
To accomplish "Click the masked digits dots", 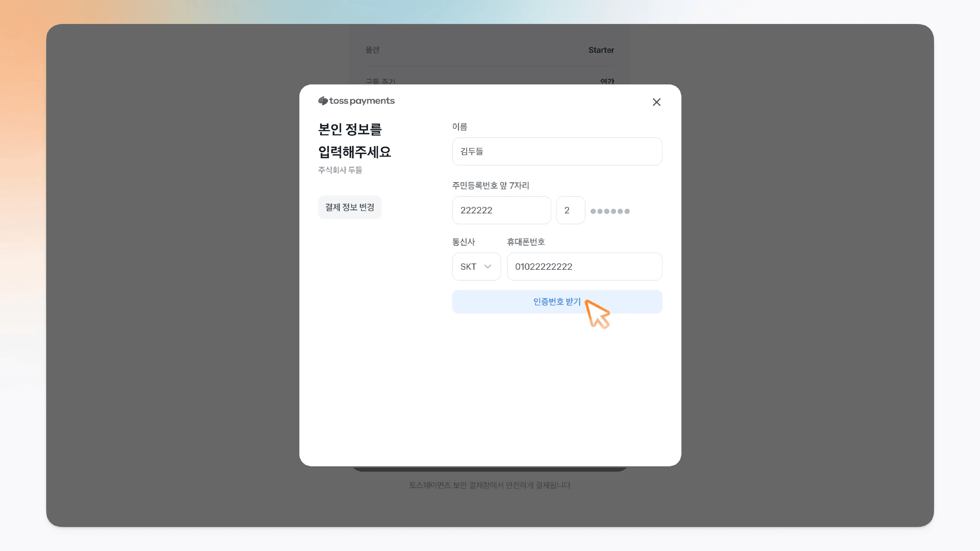I will click(610, 211).
